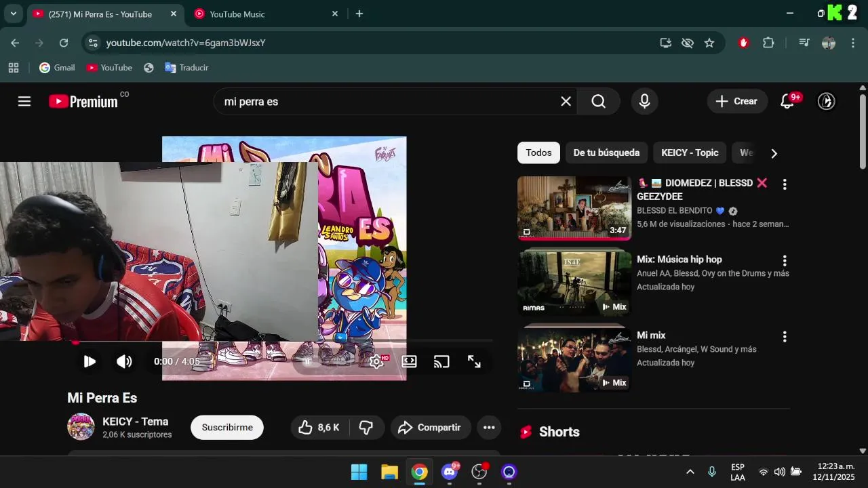Bookmark this page with the star
This screenshot has width=868, height=488.
709,43
